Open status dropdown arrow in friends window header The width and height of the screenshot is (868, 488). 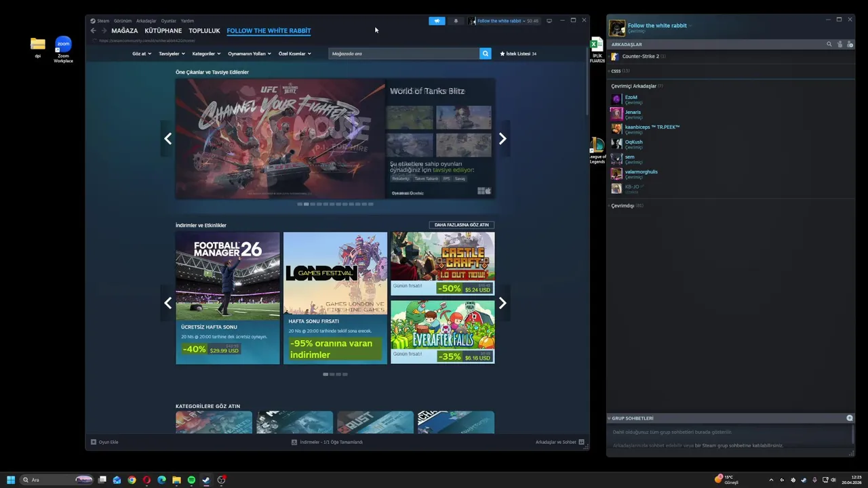pyautogui.click(x=690, y=26)
